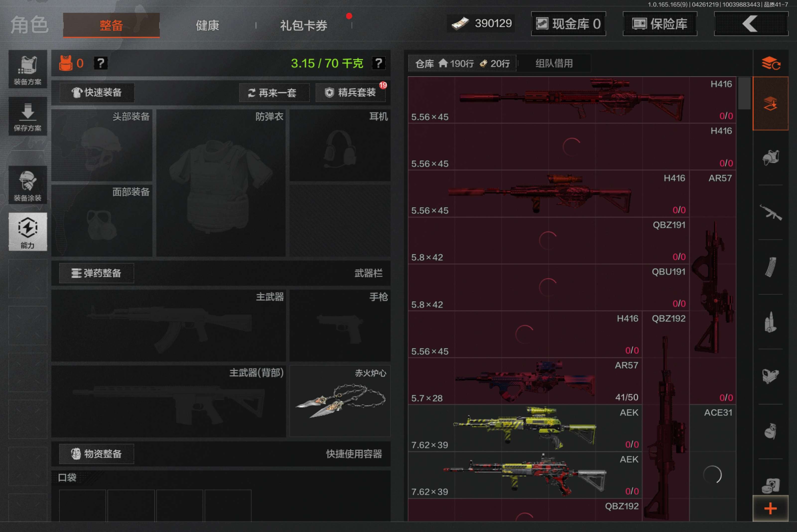The height and width of the screenshot is (532, 797).
Task: Click the help icon beside weight
Action: tap(378, 63)
